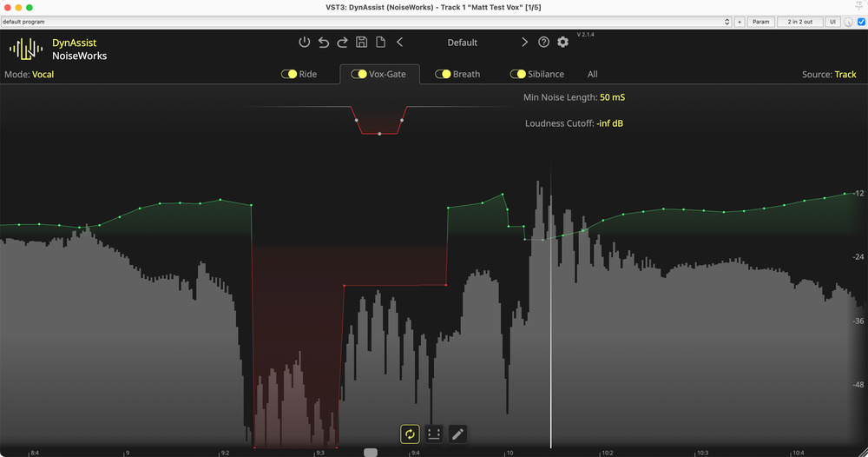
Task: Select the Vox-Gate tab label
Action: [387, 75]
